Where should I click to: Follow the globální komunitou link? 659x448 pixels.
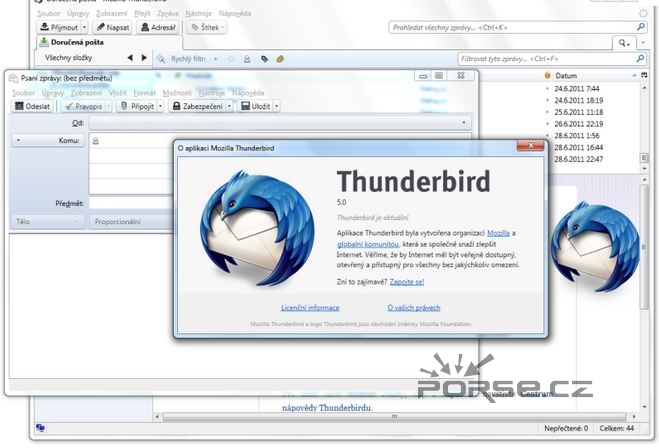pyautogui.click(x=368, y=244)
